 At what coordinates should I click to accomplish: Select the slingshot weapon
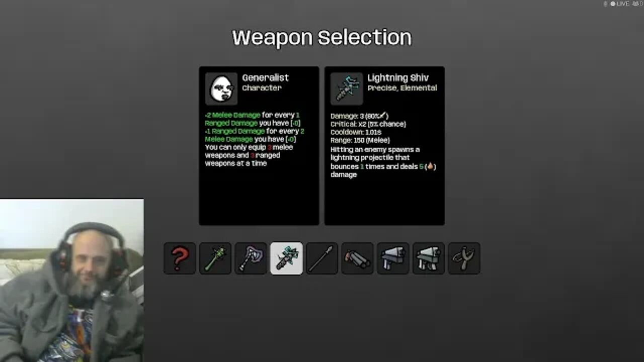point(464,258)
